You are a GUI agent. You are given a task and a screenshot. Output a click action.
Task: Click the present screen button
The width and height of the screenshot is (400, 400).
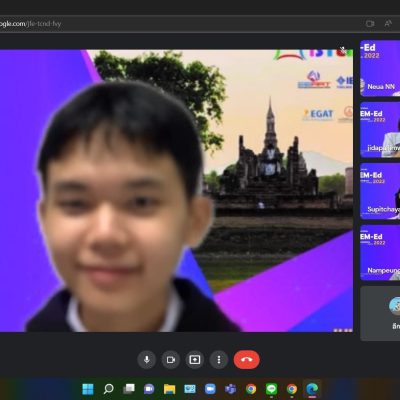(x=195, y=360)
